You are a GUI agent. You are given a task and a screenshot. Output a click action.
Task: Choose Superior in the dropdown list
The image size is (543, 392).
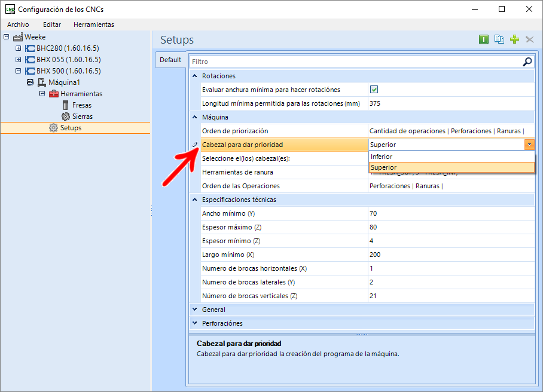(x=452, y=167)
